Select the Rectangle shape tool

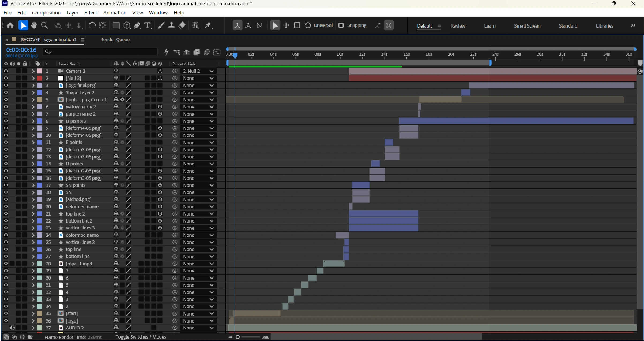[116, 25]
